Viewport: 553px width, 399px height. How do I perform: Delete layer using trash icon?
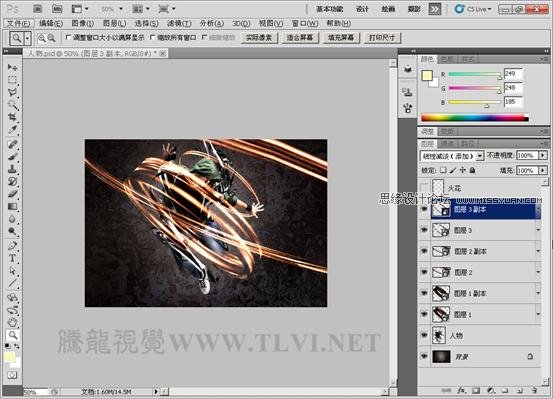[534, 391]
